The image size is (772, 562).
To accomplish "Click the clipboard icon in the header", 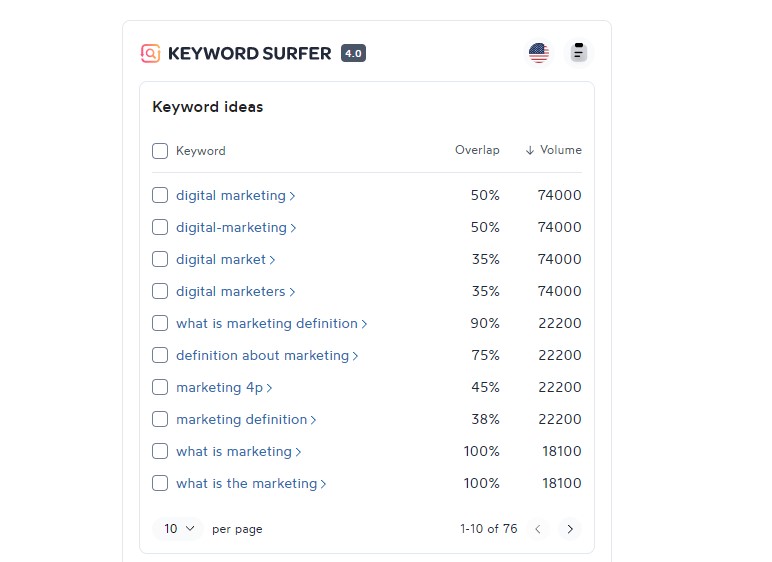I will (578, 53).
